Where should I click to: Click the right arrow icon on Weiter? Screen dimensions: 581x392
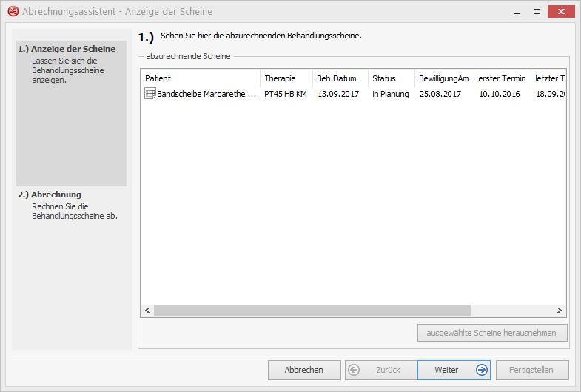(x=482, y=370)
